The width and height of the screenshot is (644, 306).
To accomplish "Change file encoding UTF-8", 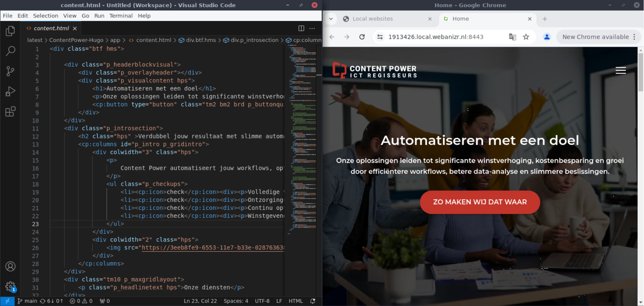I will [x=262, y=301].
